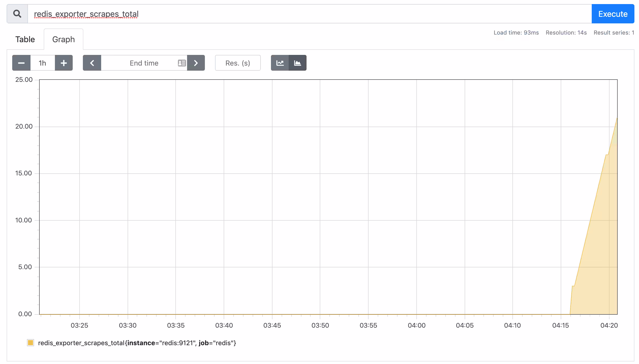Click the magnifying glass search icon
The width and height of the screenshot is (639, 364).
pos(17,14)
